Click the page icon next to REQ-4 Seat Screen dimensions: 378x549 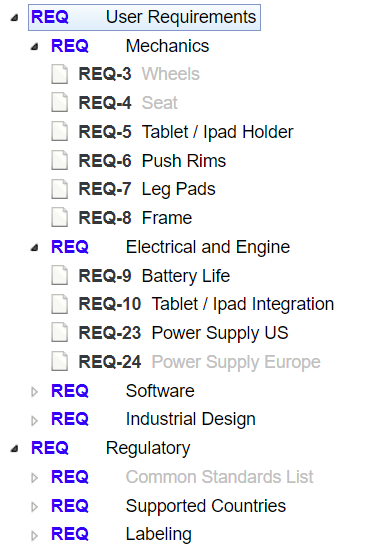[x=60, y=103]
